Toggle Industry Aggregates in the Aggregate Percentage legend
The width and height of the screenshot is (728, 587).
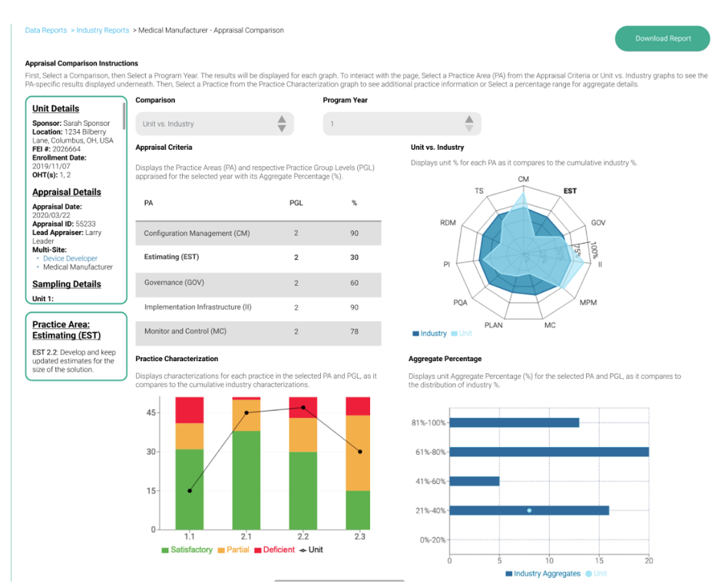[x=543, y=573]
